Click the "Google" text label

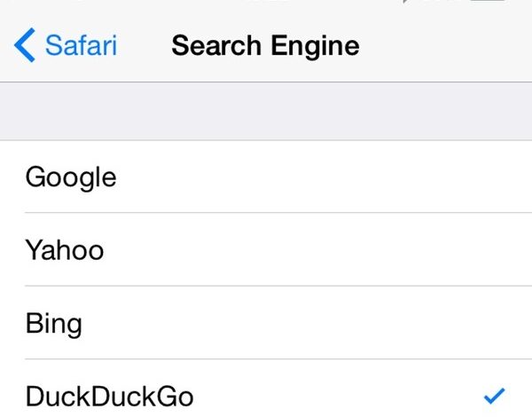coord(71,177)
